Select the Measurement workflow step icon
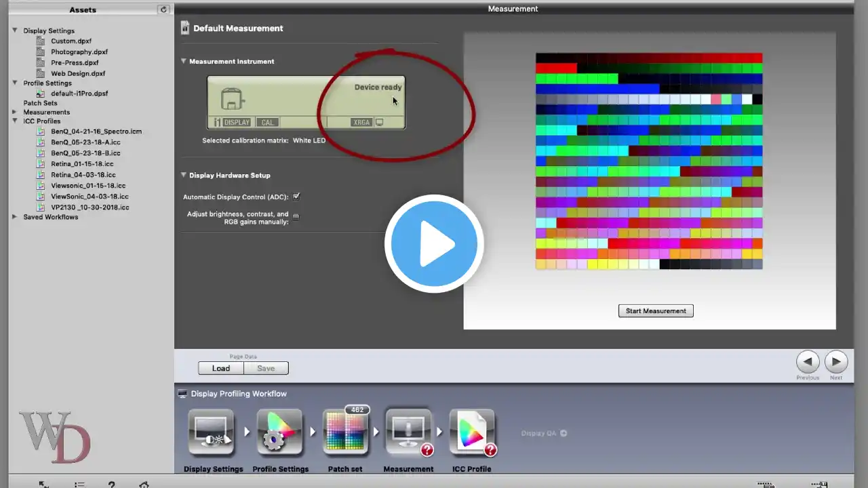The width and height of the screenshot is (868, 488). pyautogui.click(x=409, y=432)
